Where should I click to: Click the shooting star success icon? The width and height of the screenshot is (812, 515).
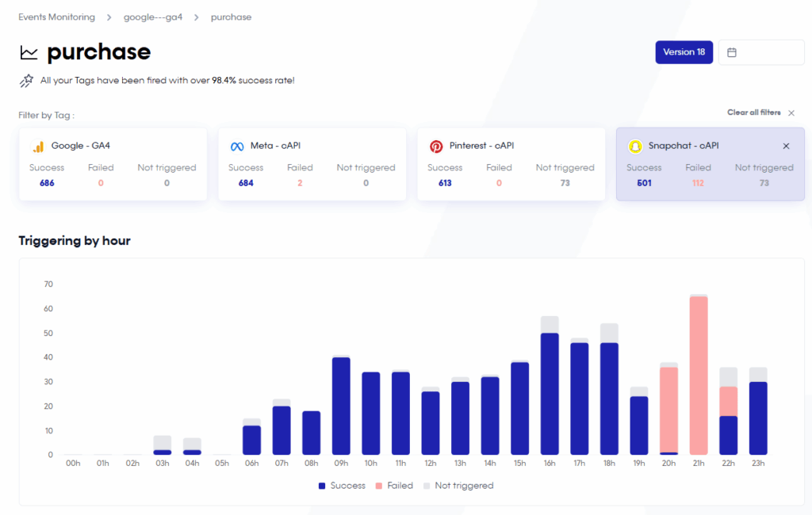click(26, 81)
